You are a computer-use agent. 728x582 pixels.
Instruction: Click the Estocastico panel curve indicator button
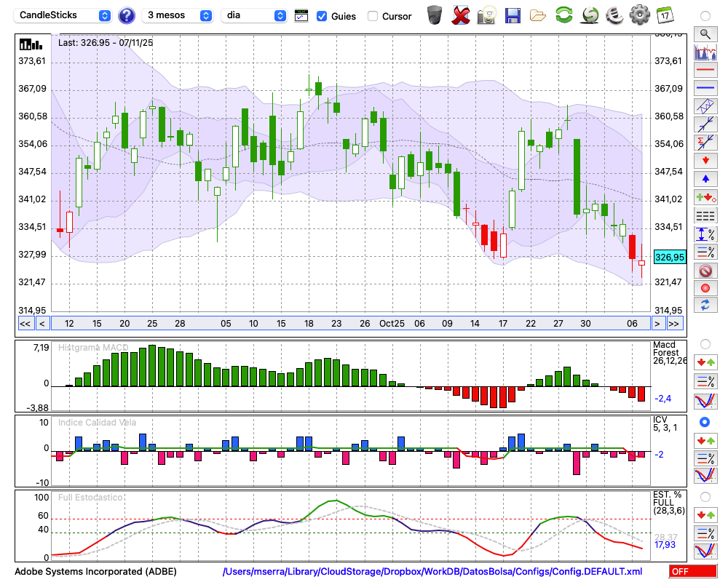click(705, 551)
